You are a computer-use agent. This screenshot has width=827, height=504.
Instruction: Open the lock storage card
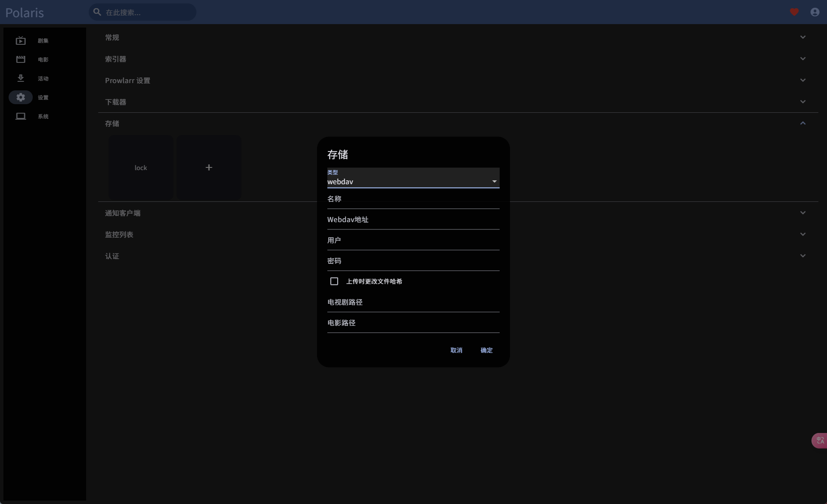pyautogui.click(x=141, y=167)
